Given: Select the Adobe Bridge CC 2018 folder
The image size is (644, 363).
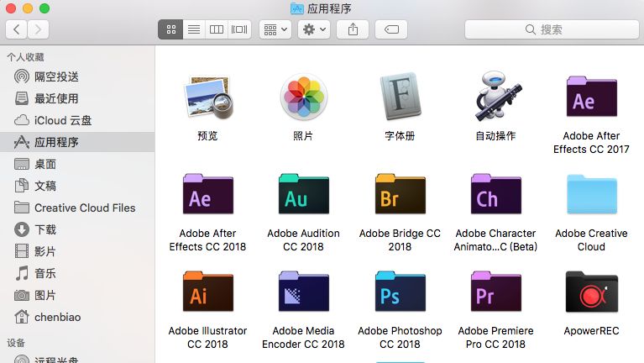Looking at the screenshot, I should point(400,193).
